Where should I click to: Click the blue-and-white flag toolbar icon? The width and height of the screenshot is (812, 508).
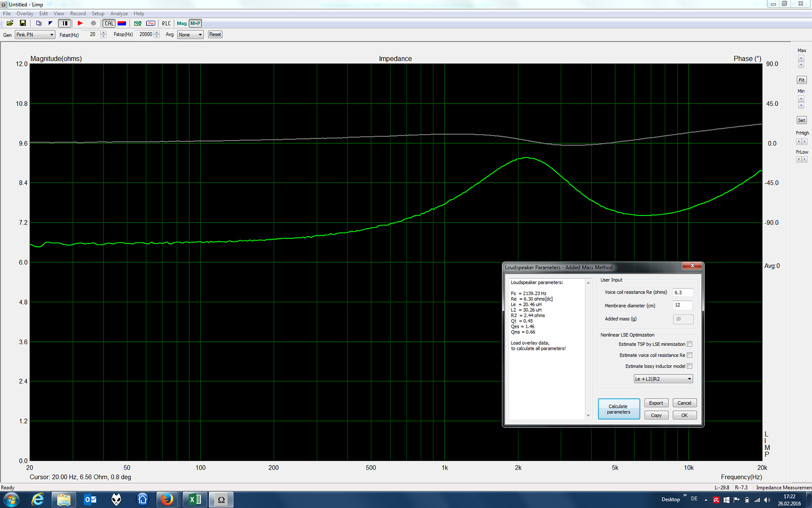point(50,23)
